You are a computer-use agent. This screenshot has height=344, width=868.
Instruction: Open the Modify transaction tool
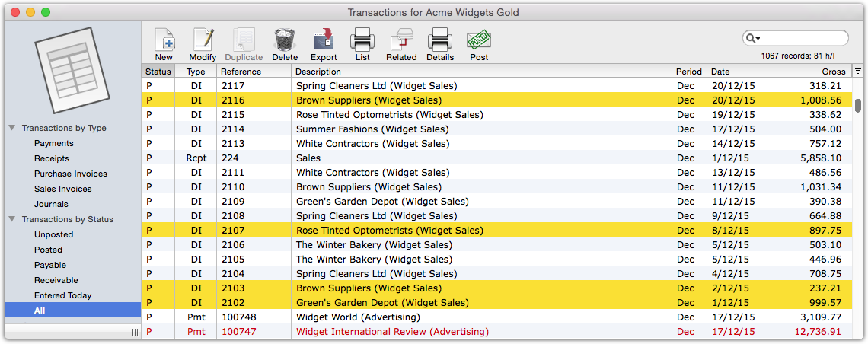(203, 44)
